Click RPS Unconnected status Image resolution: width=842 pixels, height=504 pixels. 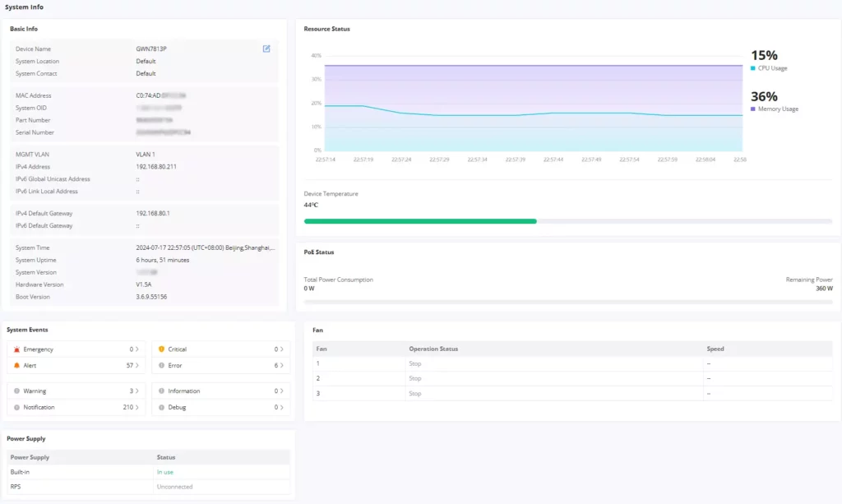(174, 487)
